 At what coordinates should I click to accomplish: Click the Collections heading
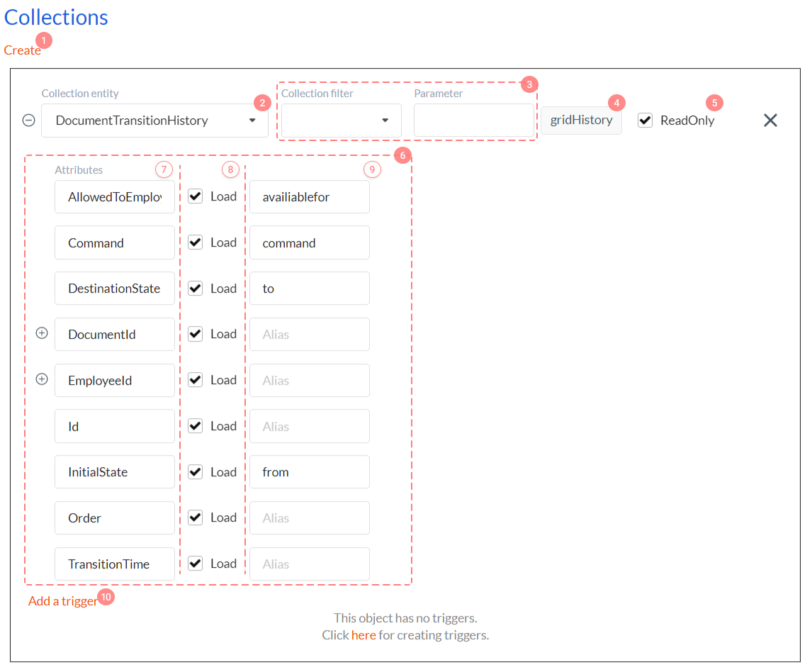(x=56, y=18)
